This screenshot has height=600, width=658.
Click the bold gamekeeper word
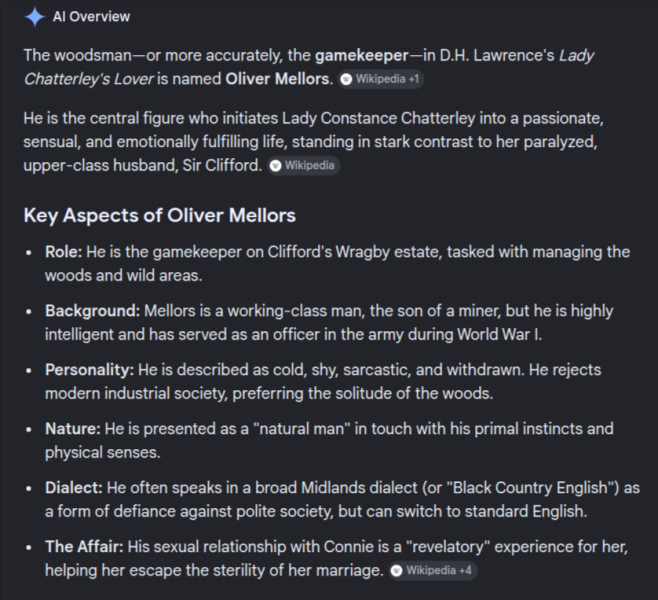pos(362,55)
